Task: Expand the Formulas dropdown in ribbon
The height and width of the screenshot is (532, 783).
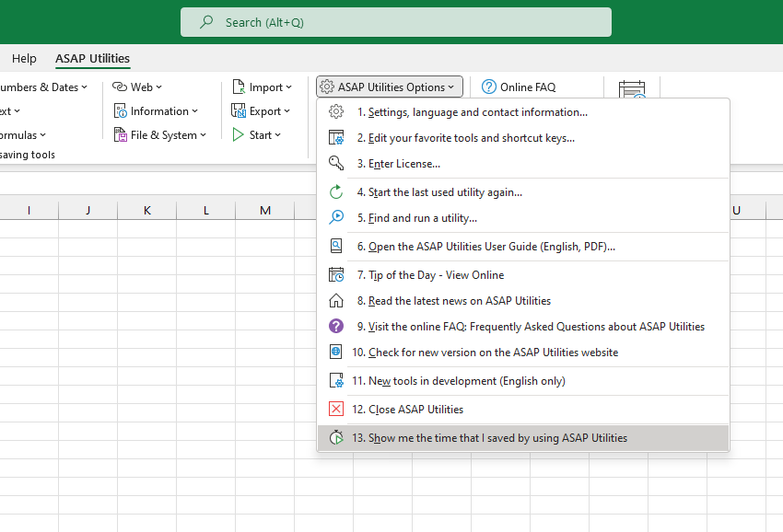Action: (43, 135)
